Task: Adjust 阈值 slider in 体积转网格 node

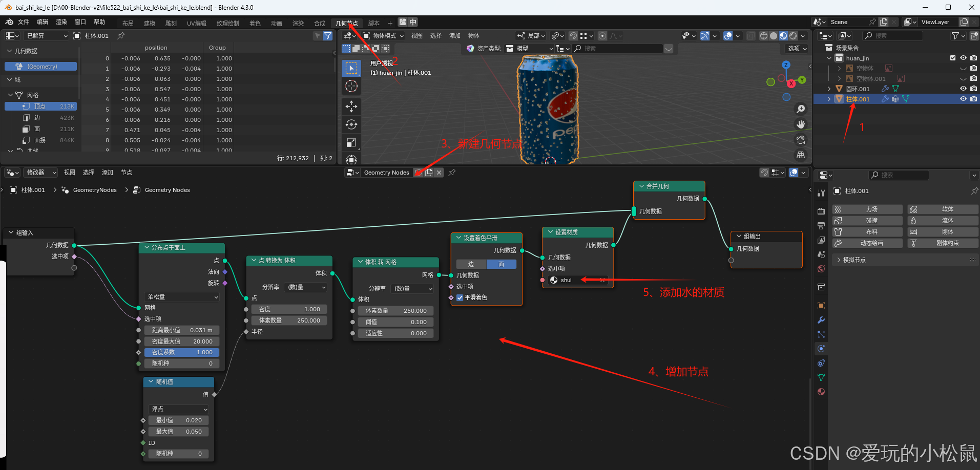Action: [396, 322]
